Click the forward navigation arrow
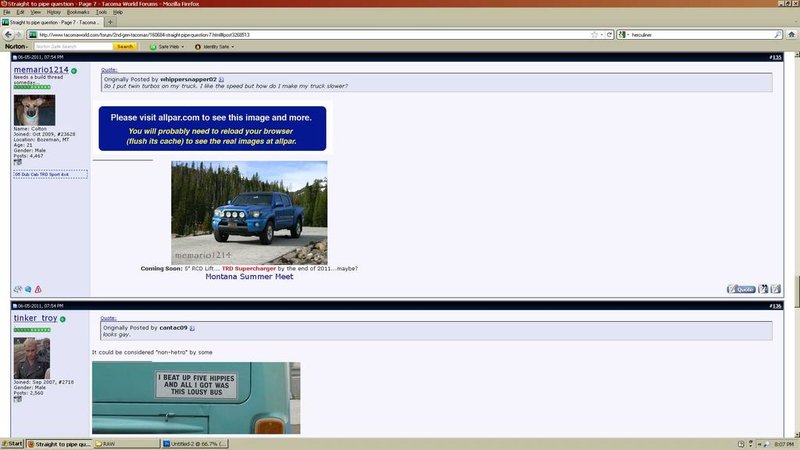 pos(19,35)
